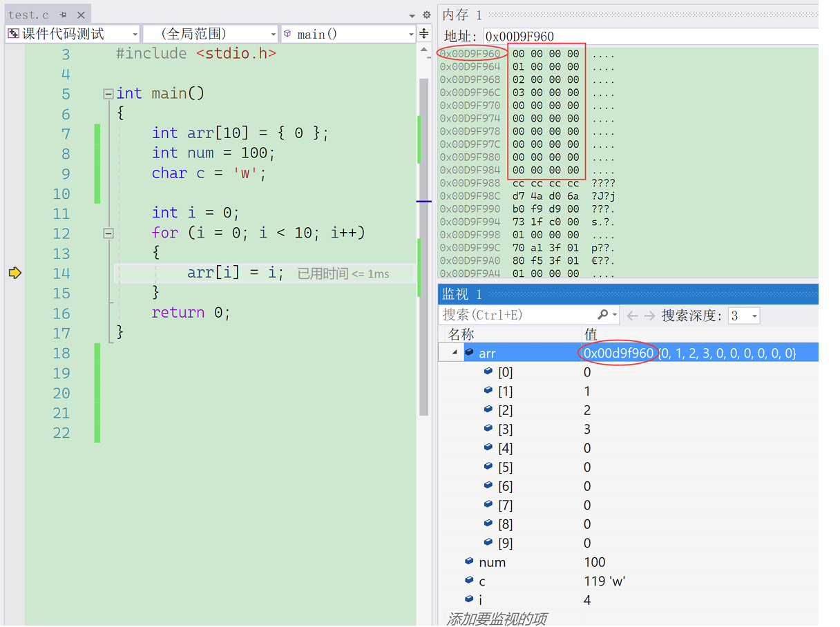This screenshot has height=627, width=840.
Task: Select the [0] array element row
Action: (x=629, y=372)
